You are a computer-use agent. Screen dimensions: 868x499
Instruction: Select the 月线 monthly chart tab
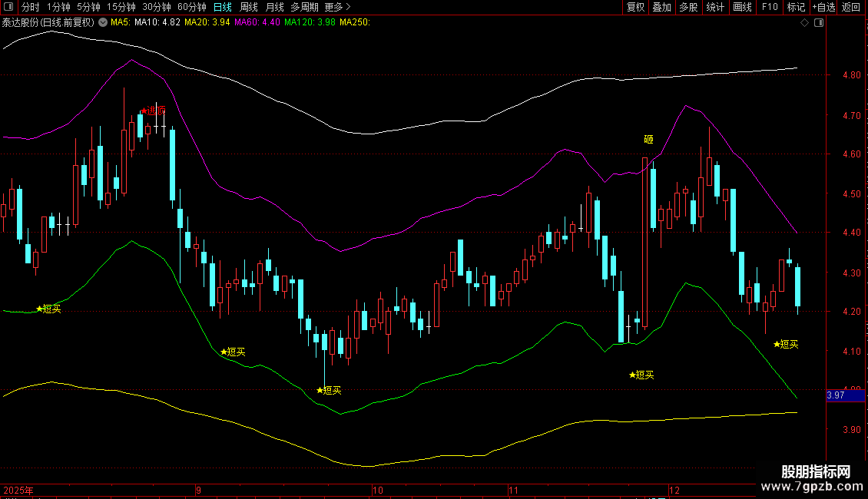coord(274,7)
